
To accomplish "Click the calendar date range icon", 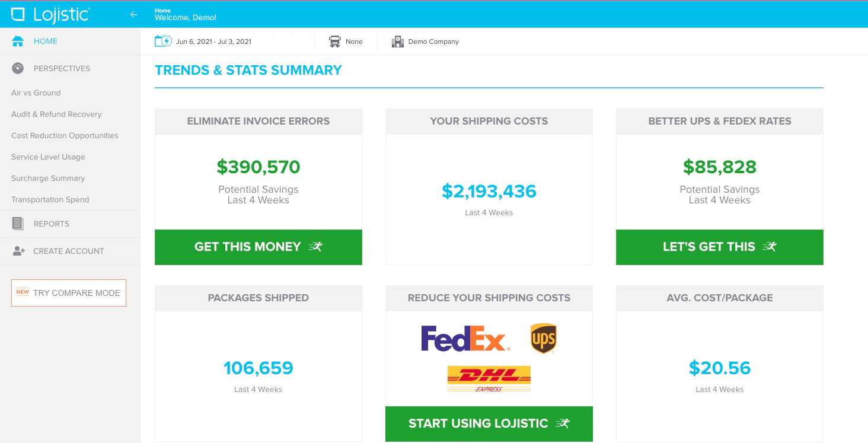I will [162, 41].
